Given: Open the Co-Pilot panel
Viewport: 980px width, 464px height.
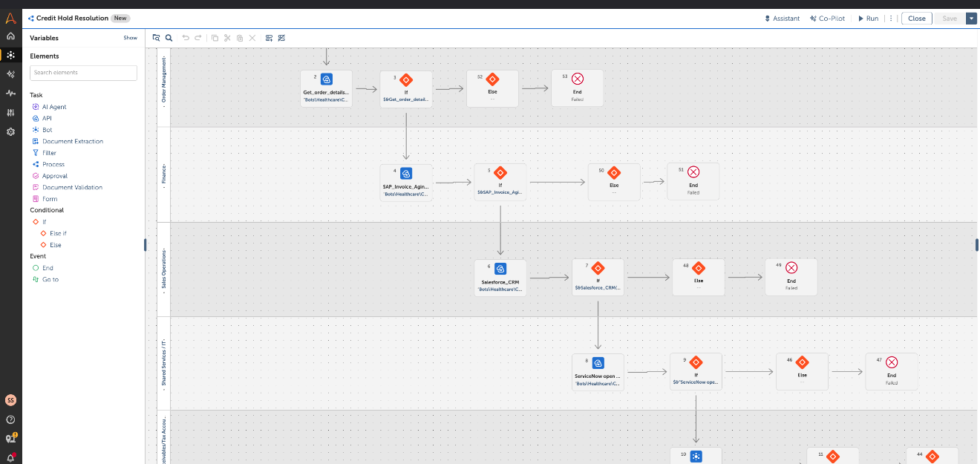Looking at the screenshot, I should click(827, 19).
